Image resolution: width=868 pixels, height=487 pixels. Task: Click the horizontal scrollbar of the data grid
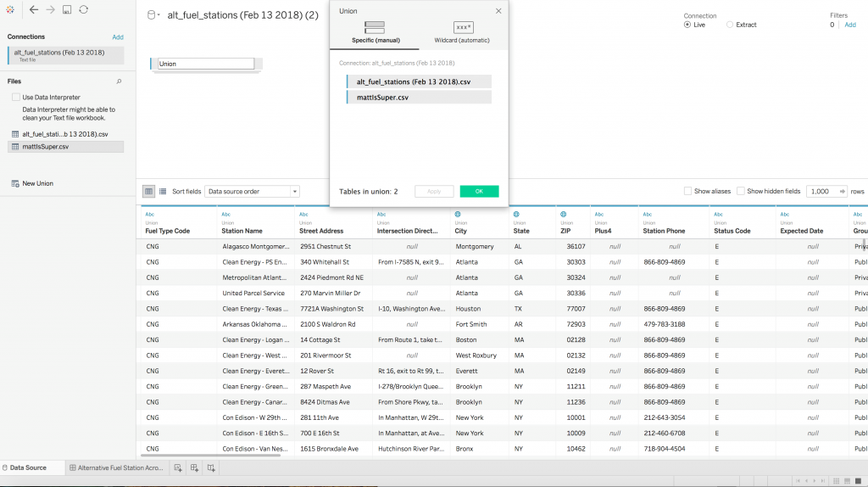tap(210, 456)
